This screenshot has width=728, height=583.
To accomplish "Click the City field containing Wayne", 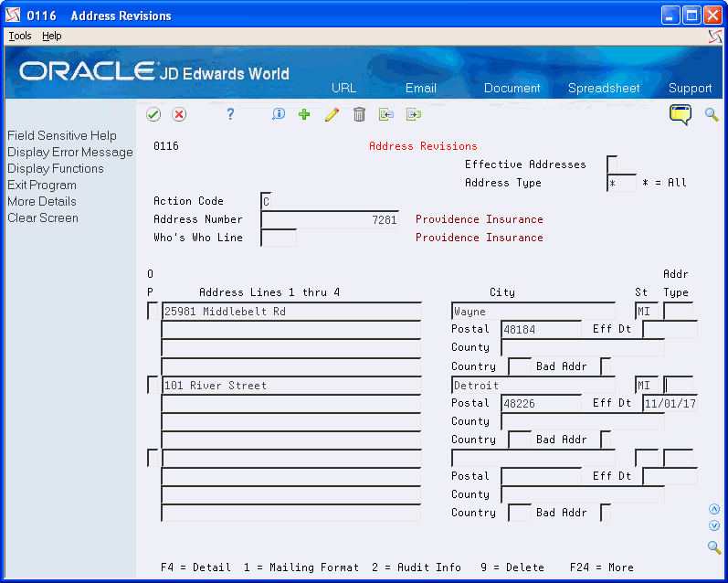I will point(533,312).
